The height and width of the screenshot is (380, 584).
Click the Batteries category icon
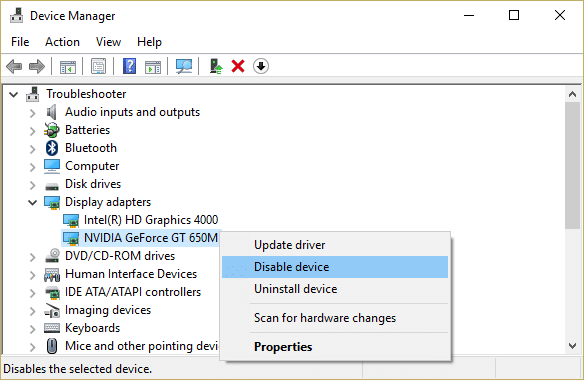tap(51, 130)
